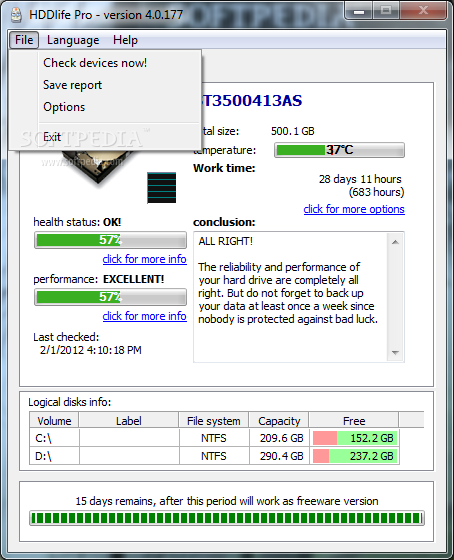Close the HDDlife Pro window
This screenshot has width=454, height=560.
[423, 11]
